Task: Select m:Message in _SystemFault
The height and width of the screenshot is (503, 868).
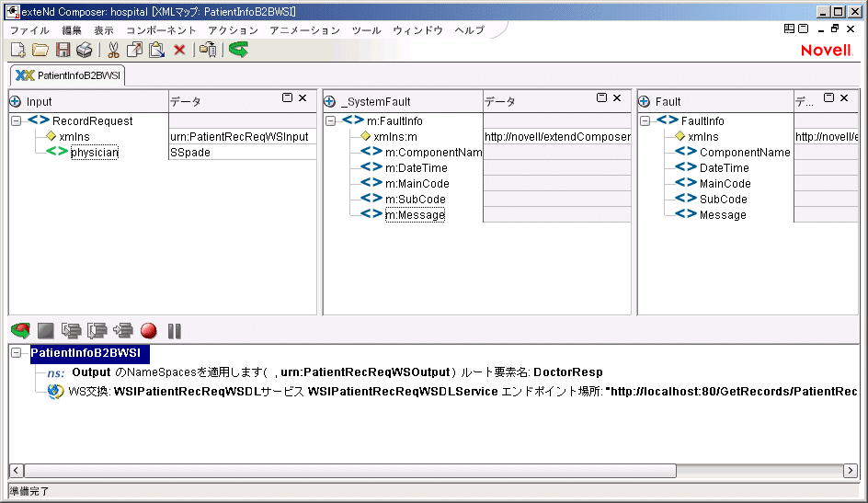Action: tap(416, 214)
